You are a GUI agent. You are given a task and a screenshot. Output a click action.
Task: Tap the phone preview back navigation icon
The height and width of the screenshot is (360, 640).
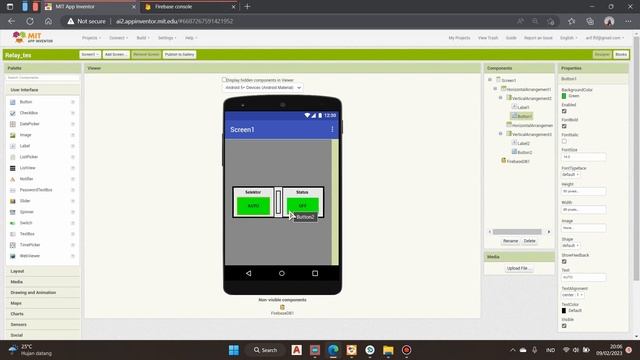coord(249,273)
